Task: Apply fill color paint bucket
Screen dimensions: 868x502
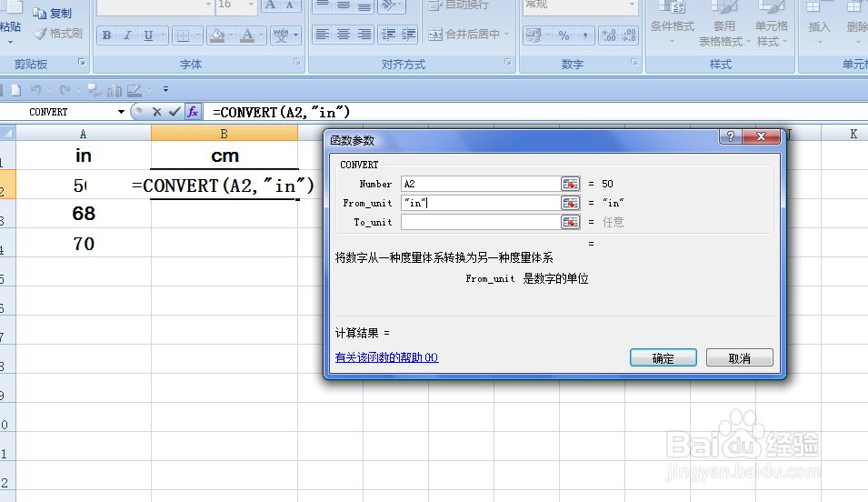Action: point(217,35)
